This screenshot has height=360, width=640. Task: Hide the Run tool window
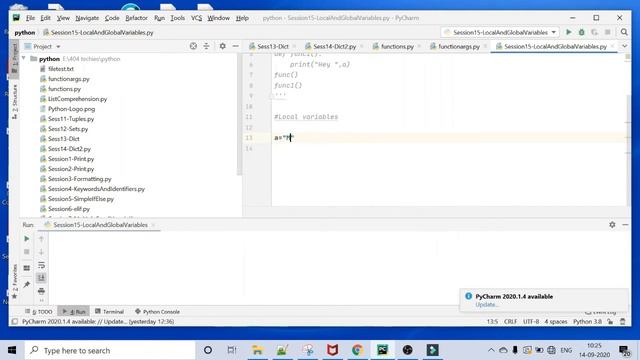(625, 224)
